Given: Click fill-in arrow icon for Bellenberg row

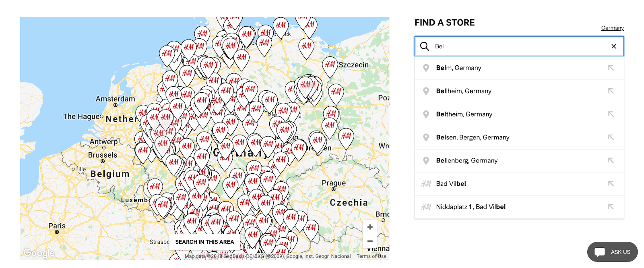Looking at the screenshot, I should tap(611, 160).
